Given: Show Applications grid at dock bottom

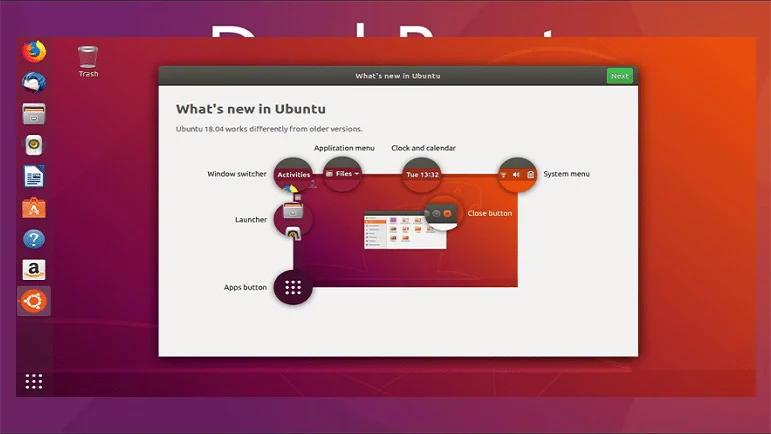Looking at the screenshot, I should [34, 381].
